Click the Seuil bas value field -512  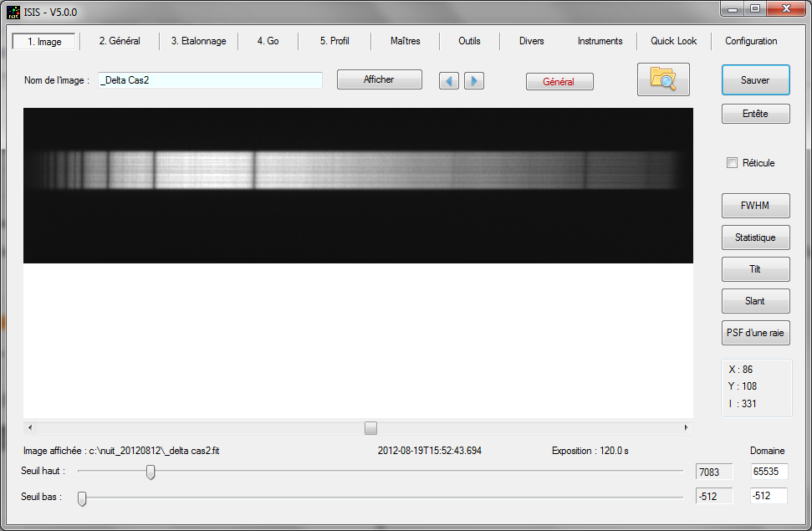pyautogui.click(x=714, y=496)
